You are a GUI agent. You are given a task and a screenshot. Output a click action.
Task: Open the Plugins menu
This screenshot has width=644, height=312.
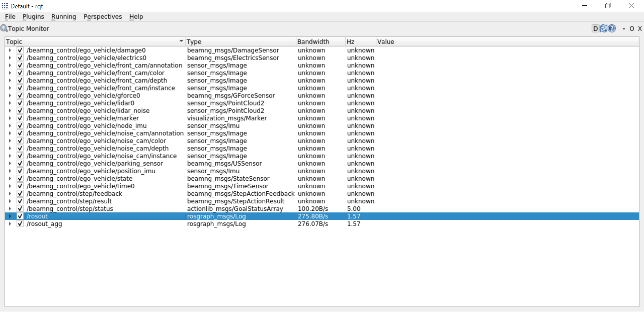pyautogui.click(x=33, y=16)
